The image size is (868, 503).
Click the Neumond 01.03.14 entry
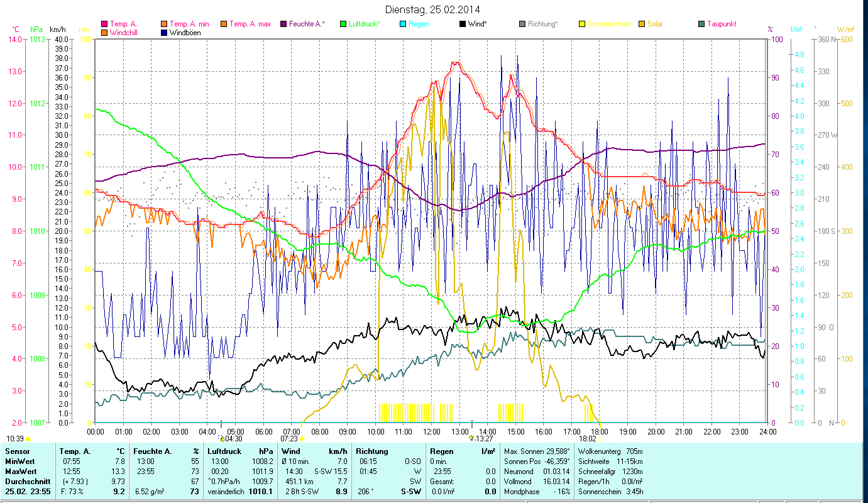536,472
